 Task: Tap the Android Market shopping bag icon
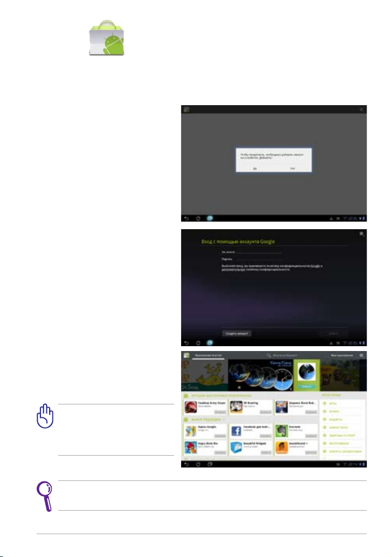(107, 38)
